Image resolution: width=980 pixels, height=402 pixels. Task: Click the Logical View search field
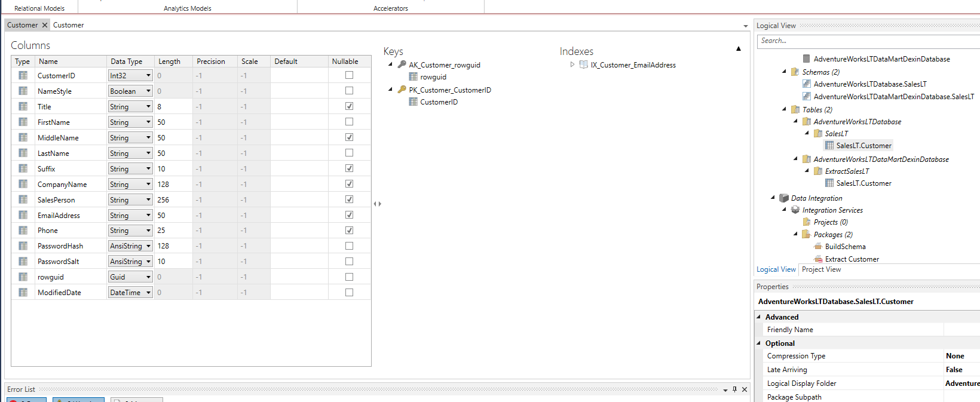pyautogui.click(x=868, y=41)
